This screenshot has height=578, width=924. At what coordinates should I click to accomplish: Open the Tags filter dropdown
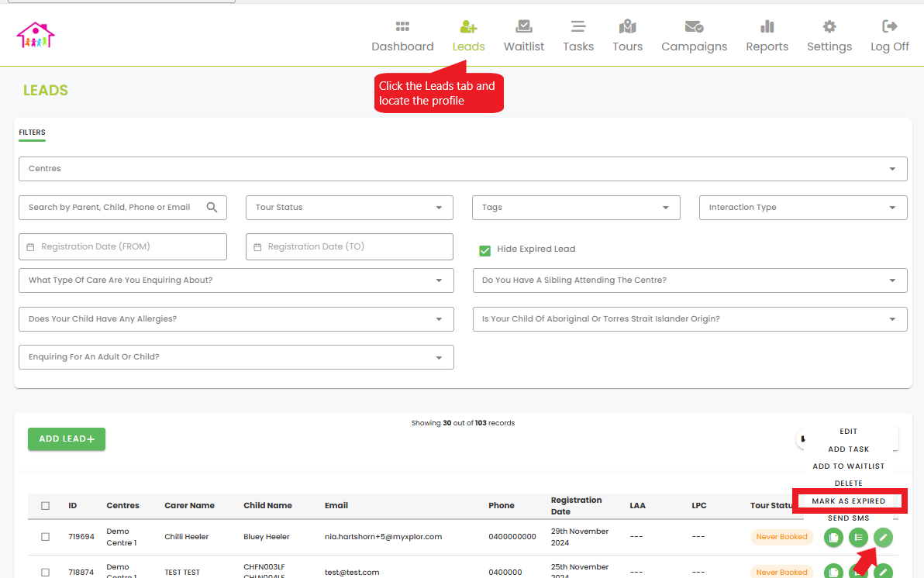[576, 208]
